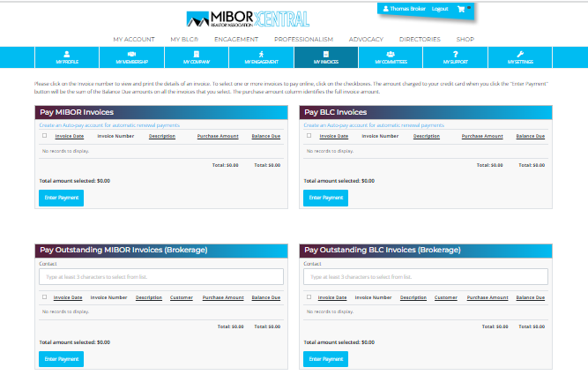Tick select-all checkbox in Outstanding MIBOR Invoices (Brokerage)
Screen dimensions: 588x390
45,296
